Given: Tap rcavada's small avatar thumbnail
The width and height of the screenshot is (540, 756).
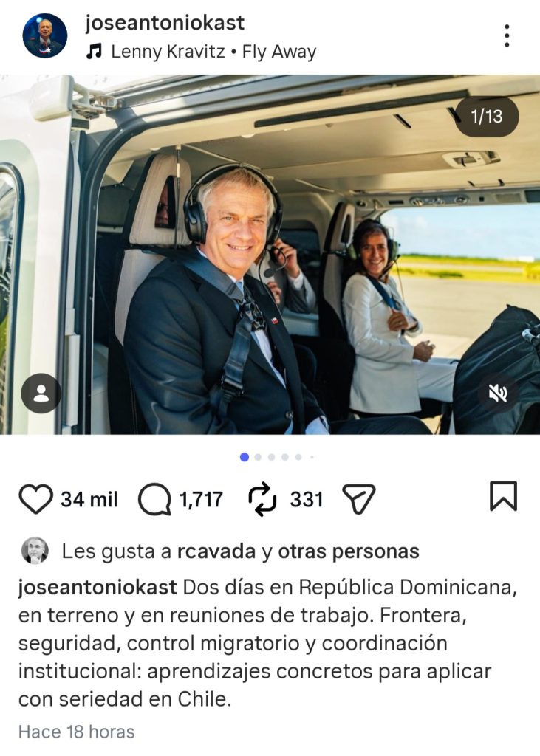Looking at the screenshot, I should [35, 551].
